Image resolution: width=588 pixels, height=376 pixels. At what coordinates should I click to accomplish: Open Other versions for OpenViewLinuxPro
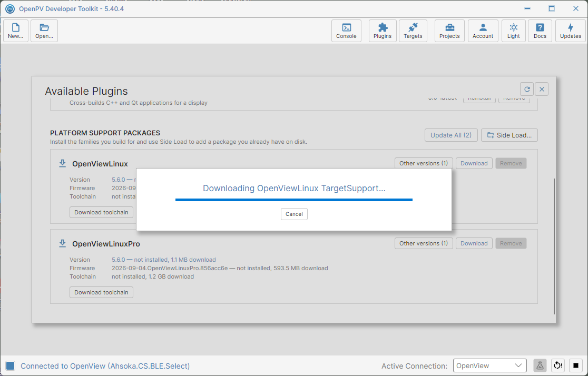click(x=424, y=243)
